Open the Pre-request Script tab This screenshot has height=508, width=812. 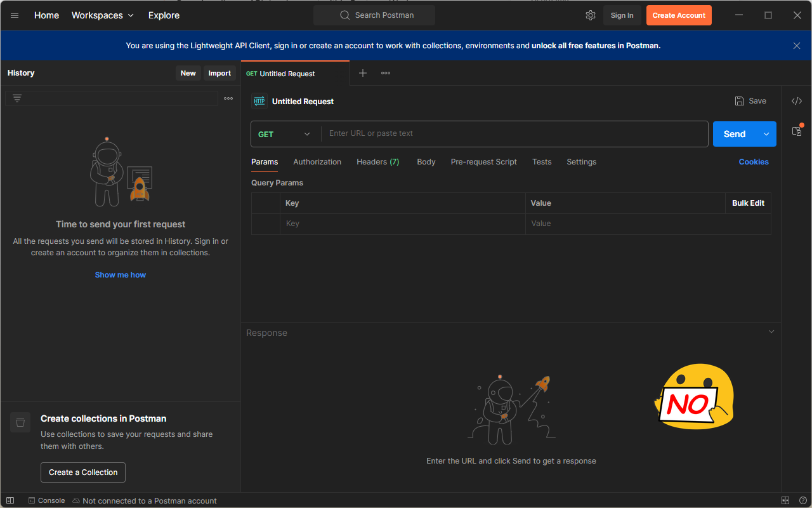pyautogui.click(x=484, y=162)
